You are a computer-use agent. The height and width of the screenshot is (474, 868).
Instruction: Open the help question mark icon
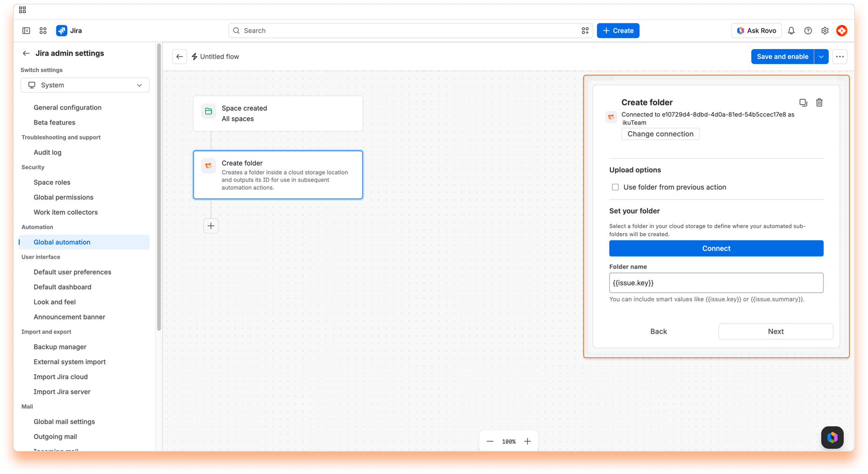(808, 31)
